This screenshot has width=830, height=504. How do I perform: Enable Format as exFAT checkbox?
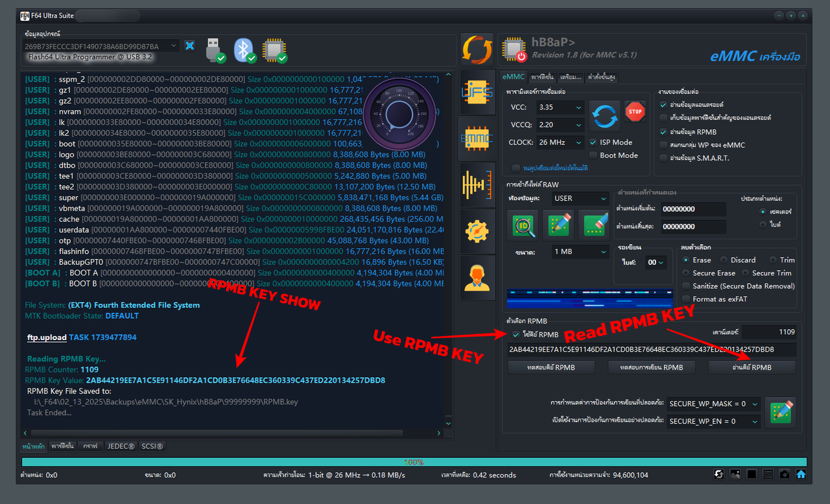pyautogui.click(x=687, y=299)
